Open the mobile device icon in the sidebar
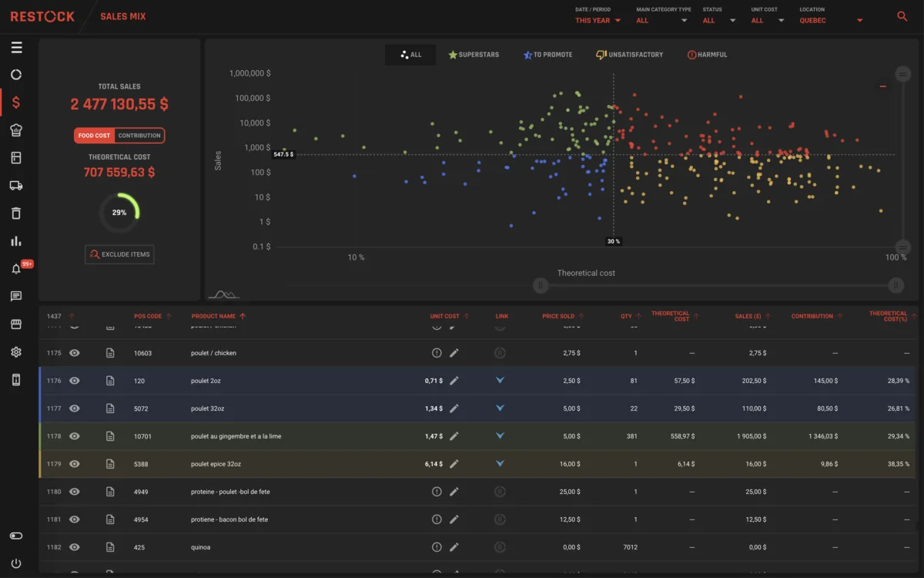 [x=16, y=380]
